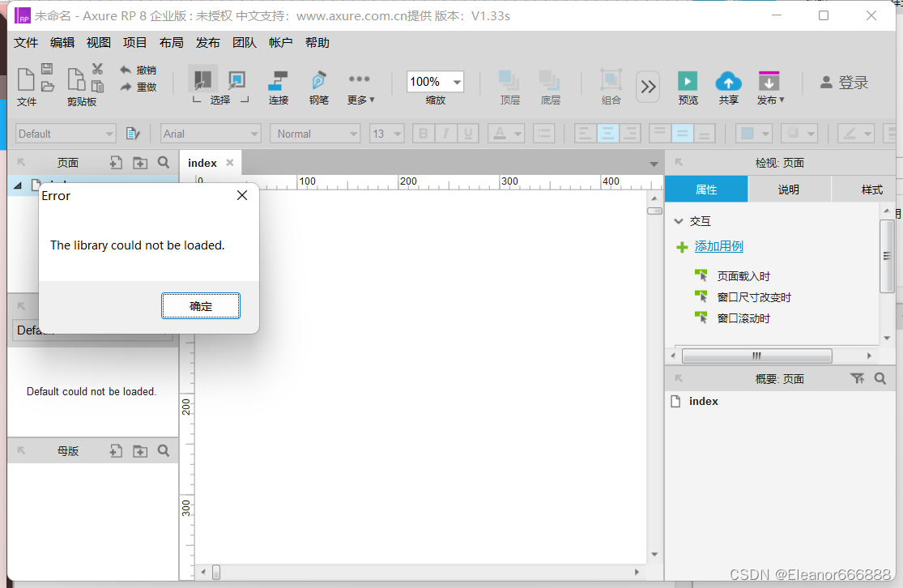Open the 布局 menu

(x=171, y=42)
